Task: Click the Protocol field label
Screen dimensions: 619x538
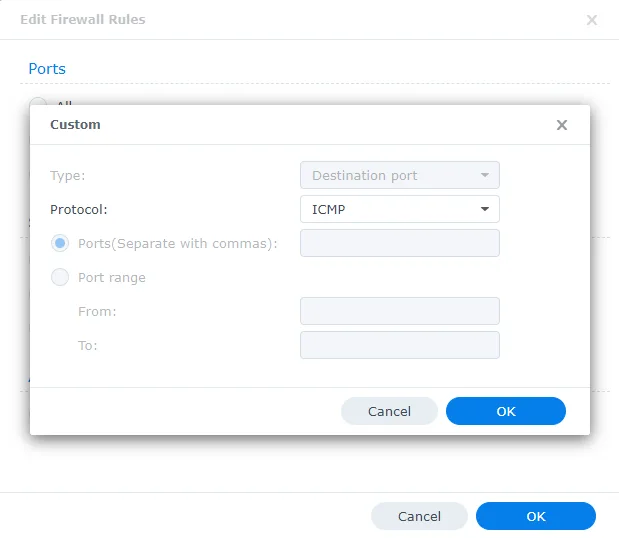Action: (79, 210)
